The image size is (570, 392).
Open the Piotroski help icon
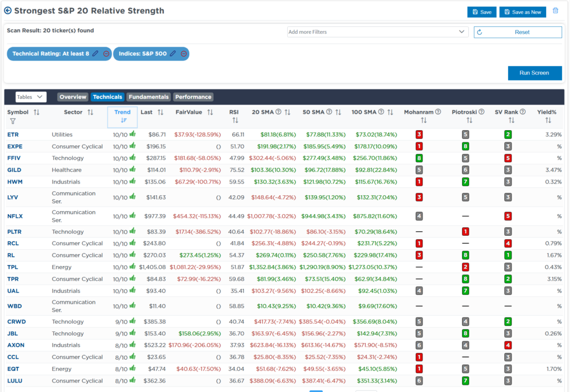[x=481, y=112]
